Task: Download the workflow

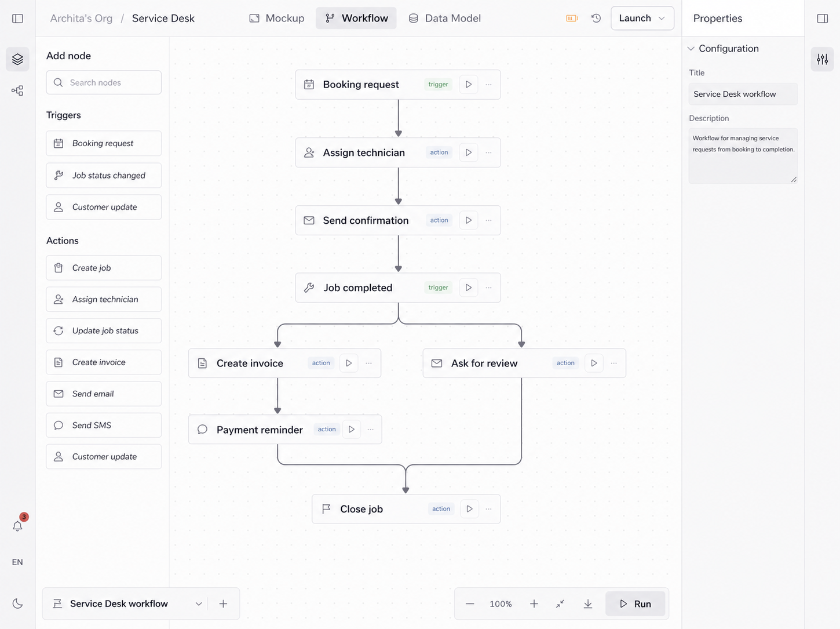Action: coord(587,603)
